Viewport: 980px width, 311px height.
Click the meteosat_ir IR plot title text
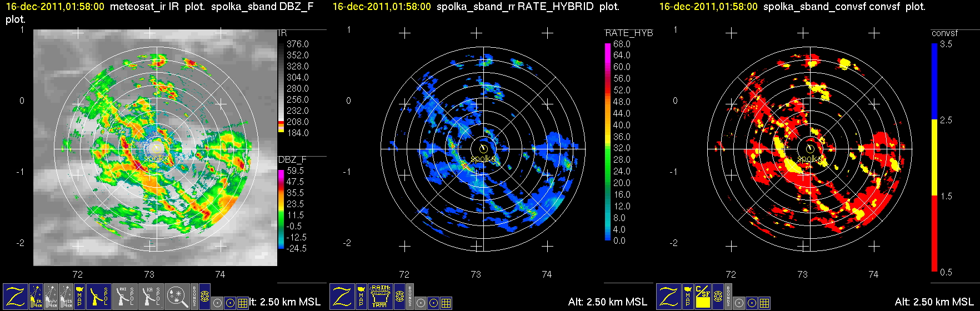(158, 7)
